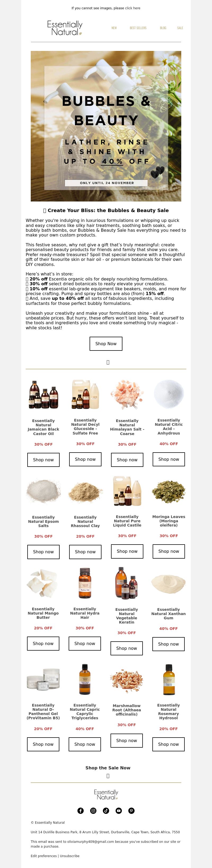This screenshot has height=868, width=212.
Task: Go to BEST SELLERS menu
Action: point(138,28)
